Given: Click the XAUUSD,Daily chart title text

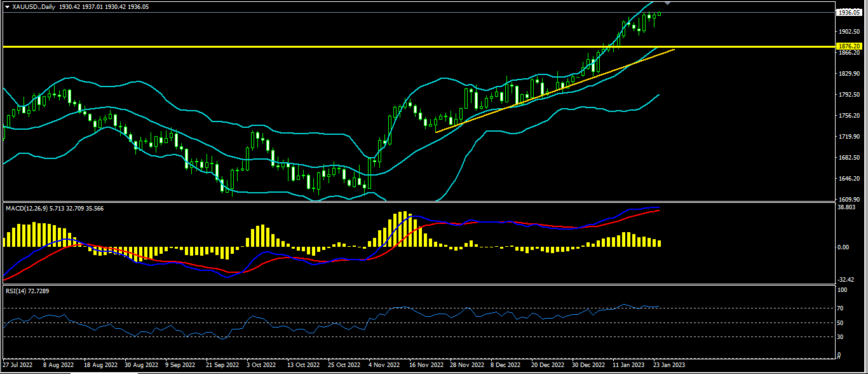Looking at the screenshot, I should click(33, 5).
